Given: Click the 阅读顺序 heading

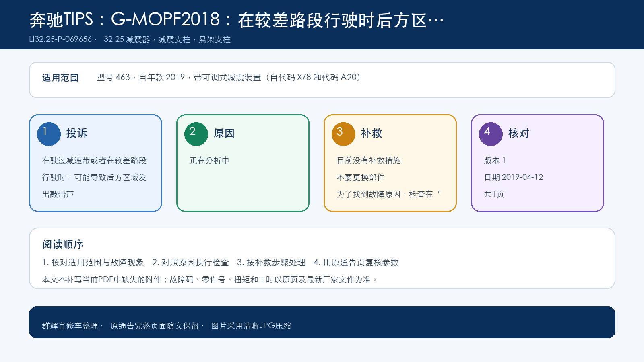Looking at the screenshot, I should (x=63, y=244).
